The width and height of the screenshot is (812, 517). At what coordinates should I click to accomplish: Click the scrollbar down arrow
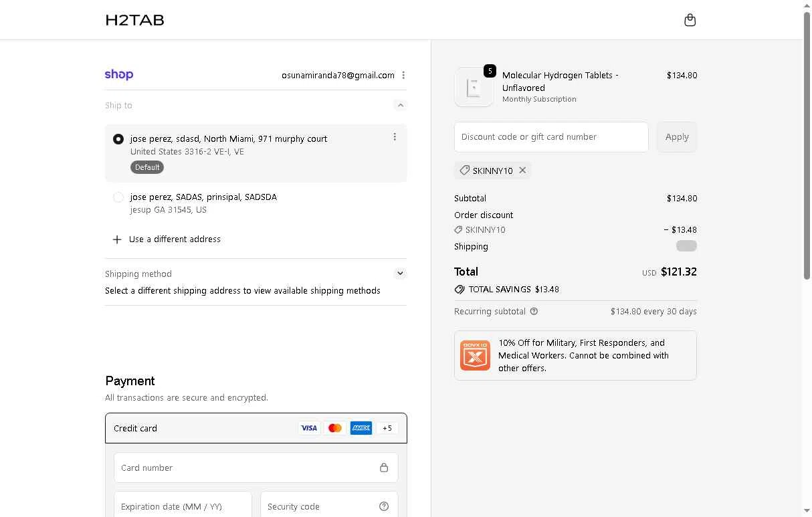pos(807,512)
